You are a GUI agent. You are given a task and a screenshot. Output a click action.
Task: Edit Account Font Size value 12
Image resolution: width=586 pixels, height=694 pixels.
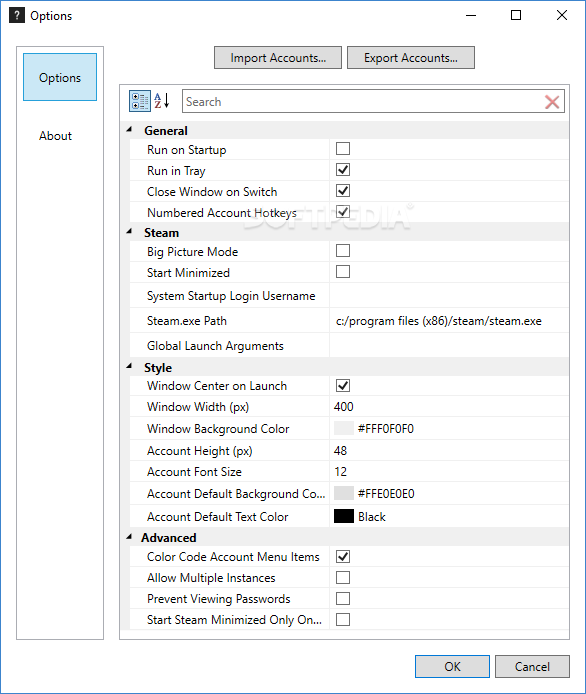coord(449,471)
